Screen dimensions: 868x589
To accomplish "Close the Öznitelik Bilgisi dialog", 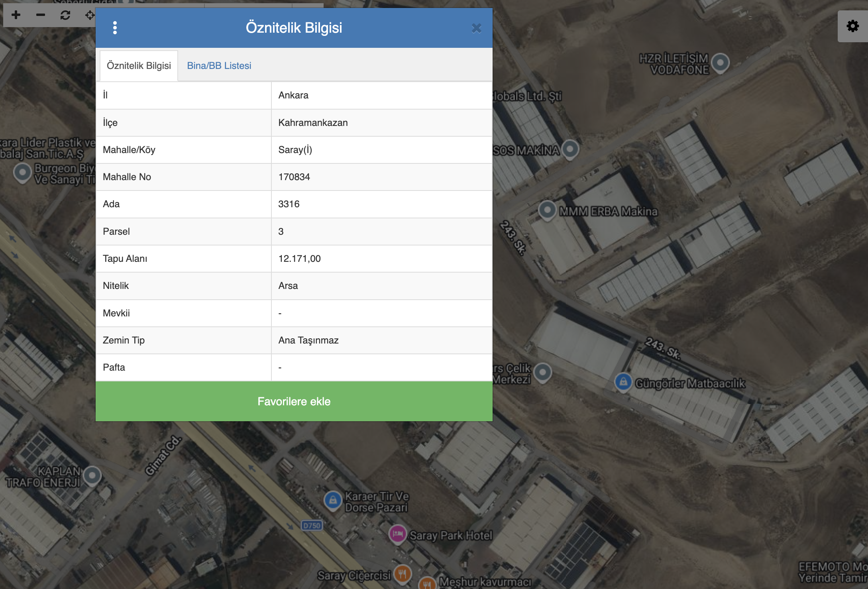I will 476,28.
